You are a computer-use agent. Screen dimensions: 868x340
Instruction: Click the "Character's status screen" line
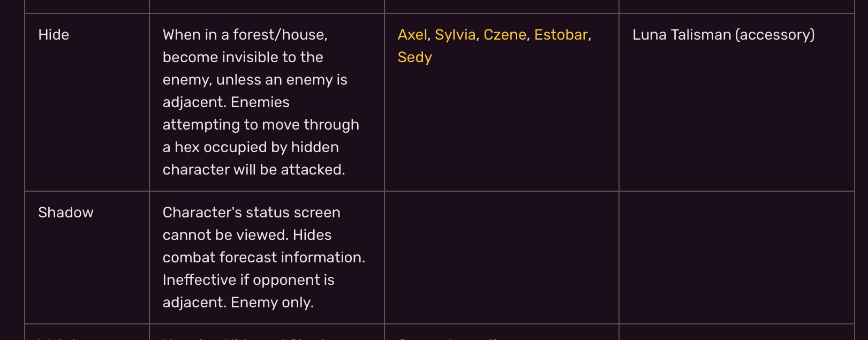(251, 213)
